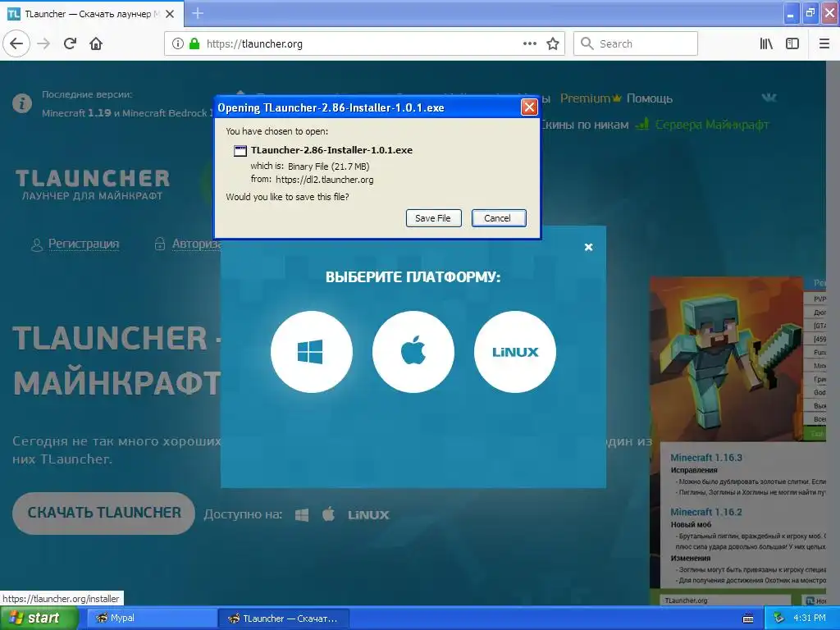
Task: Click the small LINUX label beside Доступно на
Action: pyautogui.click(x=368, y=515)
